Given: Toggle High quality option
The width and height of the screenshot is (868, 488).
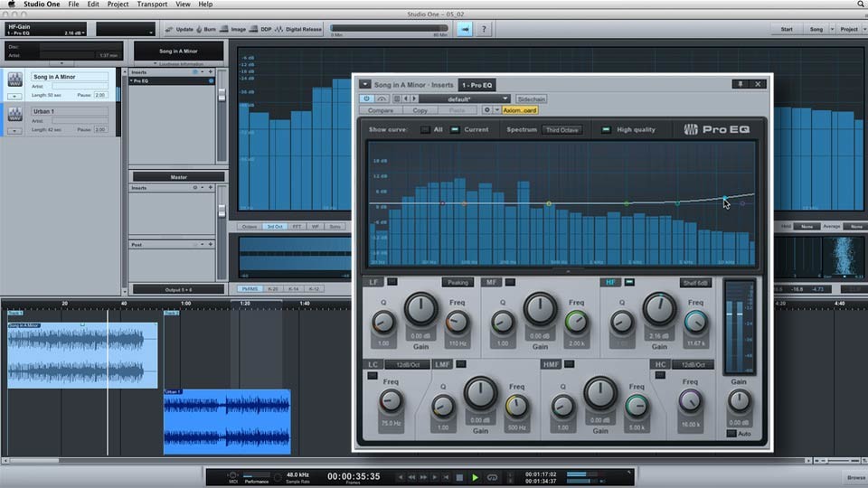Looking at the screenshot, I should (606, 129).
